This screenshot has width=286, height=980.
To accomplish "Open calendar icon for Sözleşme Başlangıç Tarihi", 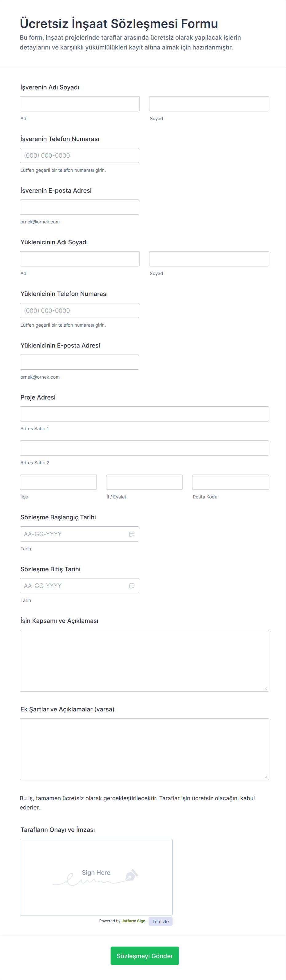I will pyautogui.click(x=132, y=534).
